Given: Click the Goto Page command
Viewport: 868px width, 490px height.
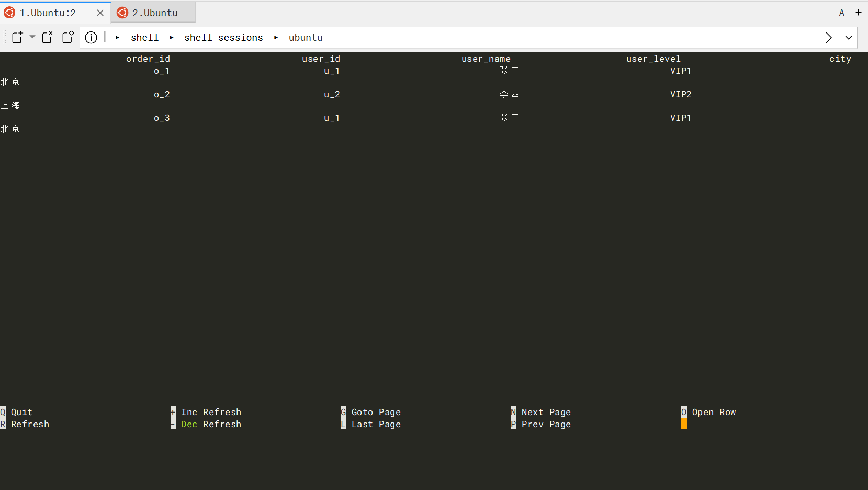Looking at the screenshot, I should pos(376,412).
